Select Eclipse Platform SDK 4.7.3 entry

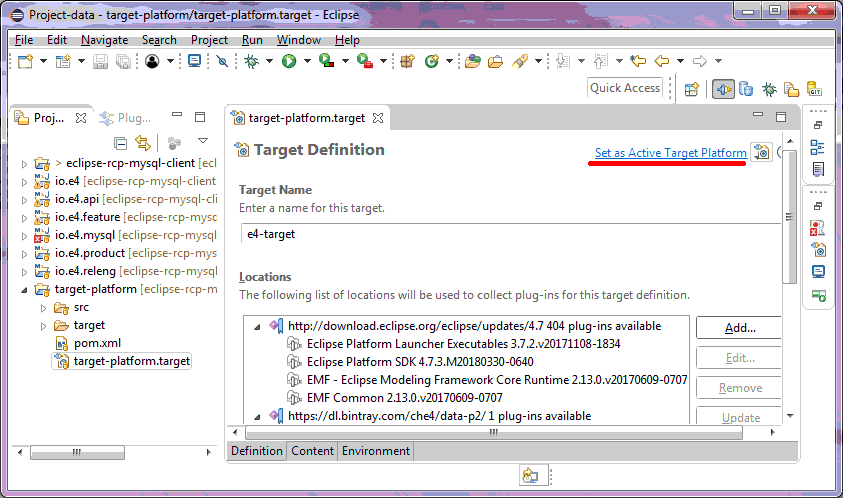[x=420, y=362]
